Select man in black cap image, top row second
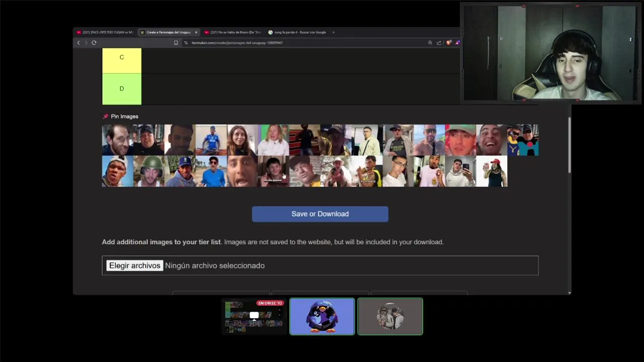The image size is (644, 362). pyautogui.click(x=149, y=140)
